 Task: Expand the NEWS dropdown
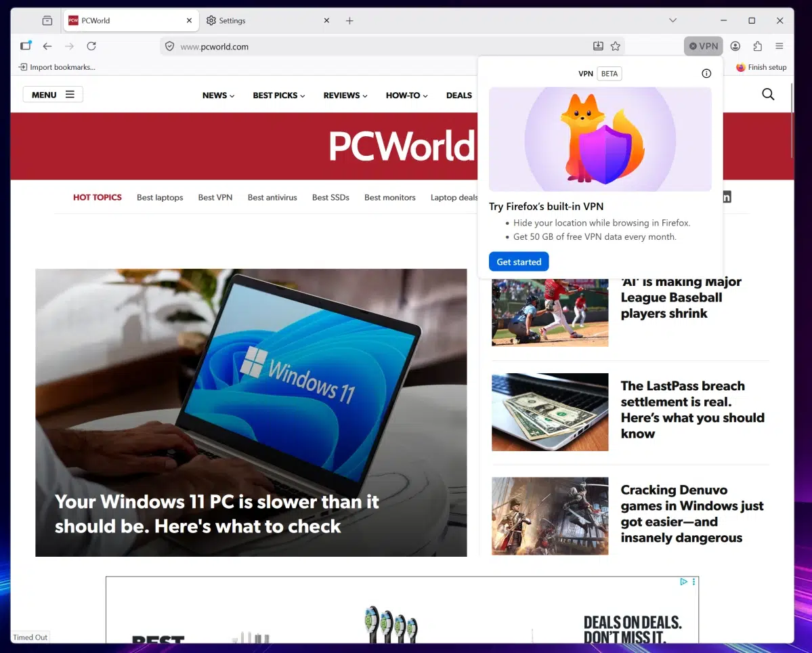click(x=217, y=96)
